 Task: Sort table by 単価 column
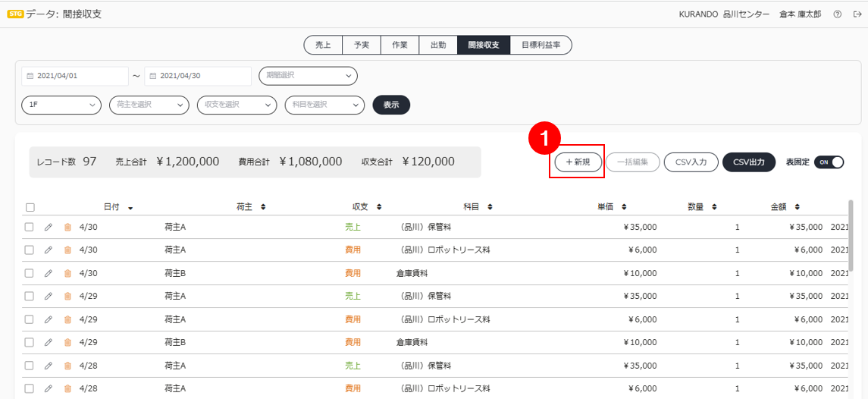point(624,207)
